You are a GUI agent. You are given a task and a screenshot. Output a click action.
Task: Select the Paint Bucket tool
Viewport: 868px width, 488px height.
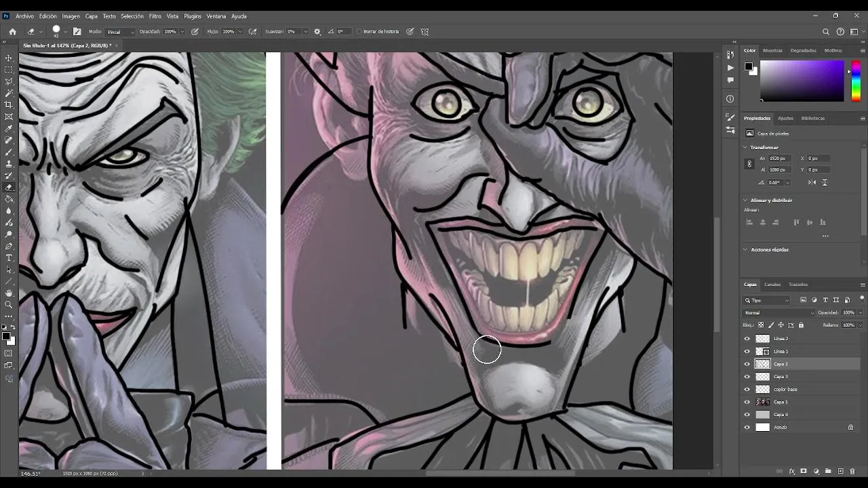(9, 199)
